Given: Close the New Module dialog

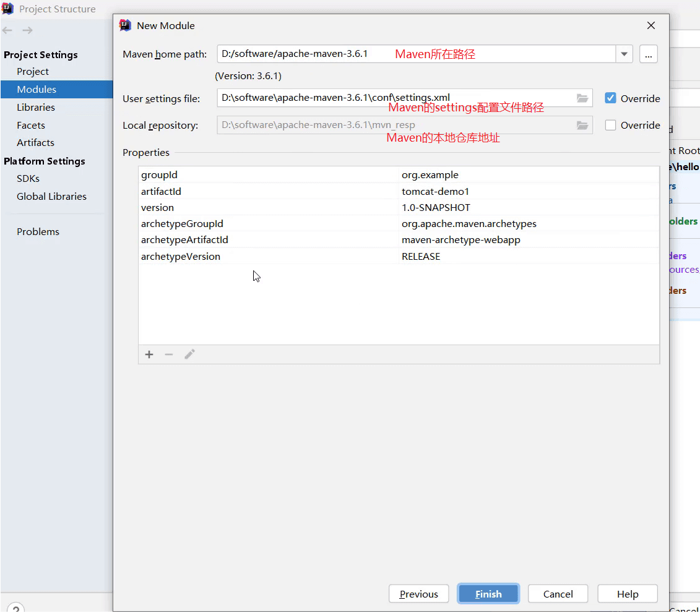Looking at the screenshot, I should (x=651, y=25).
